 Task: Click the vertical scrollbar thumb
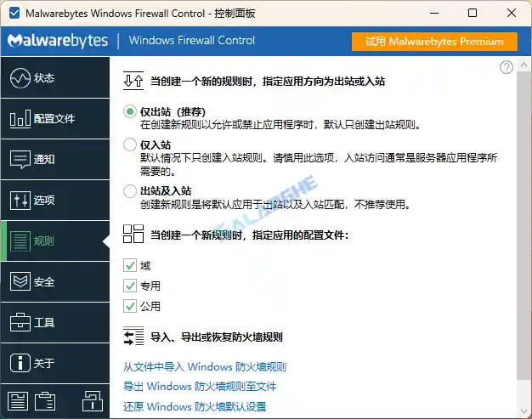[x=522, y=225]
